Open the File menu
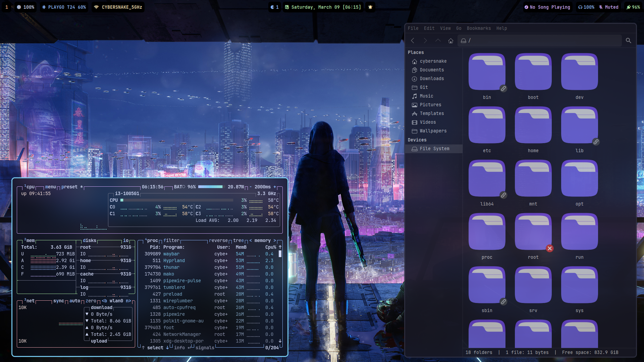Image resolution: width=644 pixels, height=362 pixels. (413, 28)
